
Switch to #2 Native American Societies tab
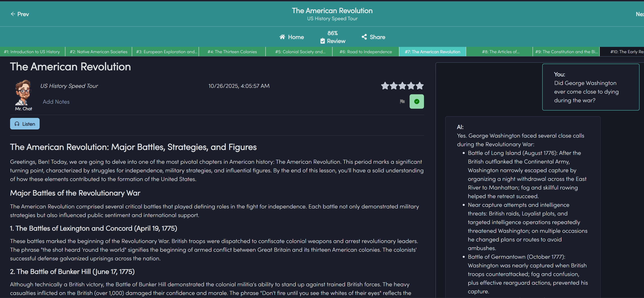[98, 52]
